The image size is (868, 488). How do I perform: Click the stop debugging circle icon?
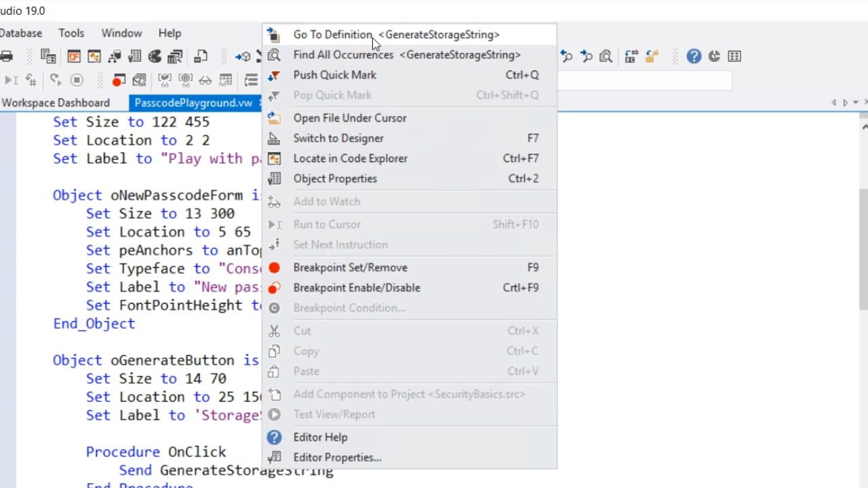[77, 81]
